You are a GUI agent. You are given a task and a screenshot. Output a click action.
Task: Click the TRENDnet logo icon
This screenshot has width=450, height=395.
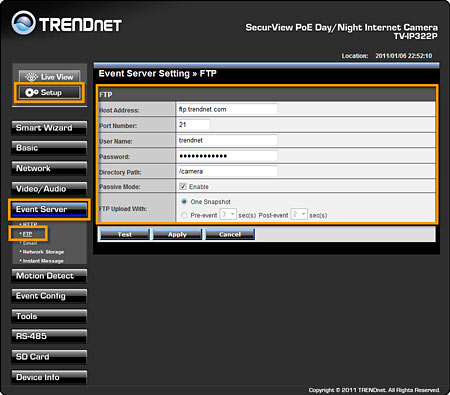[x=23, y=23]
